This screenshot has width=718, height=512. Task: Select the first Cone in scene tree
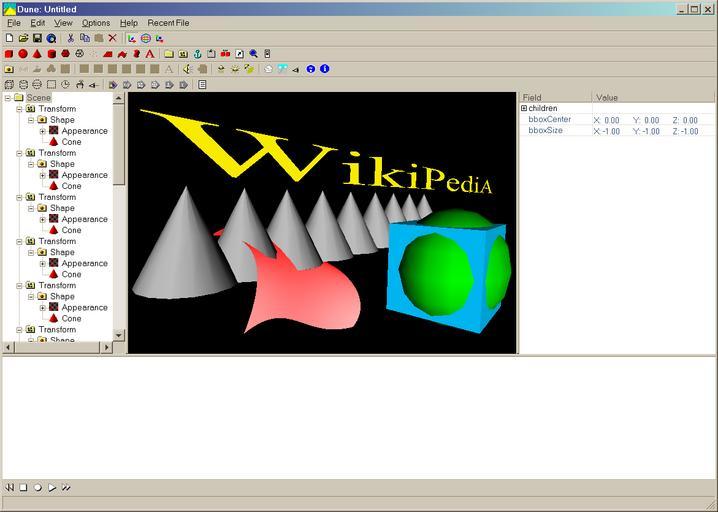[71, 142]
